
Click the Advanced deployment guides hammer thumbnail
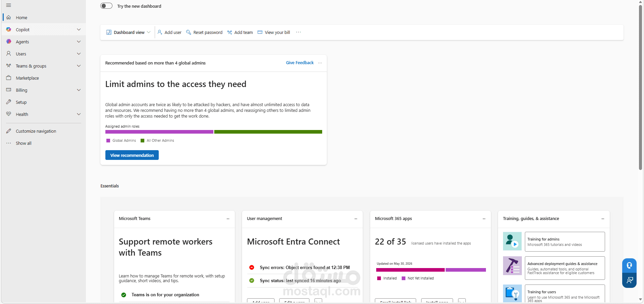click(512, 266)
